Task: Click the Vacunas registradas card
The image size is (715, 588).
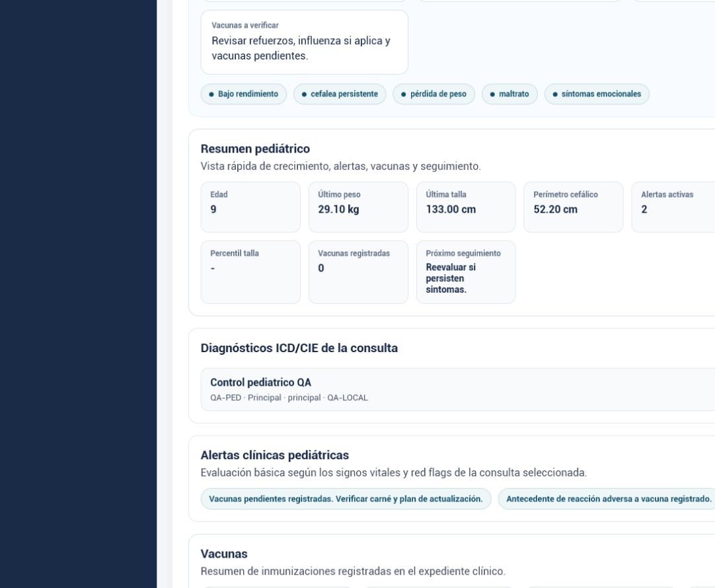Action: 358,272
